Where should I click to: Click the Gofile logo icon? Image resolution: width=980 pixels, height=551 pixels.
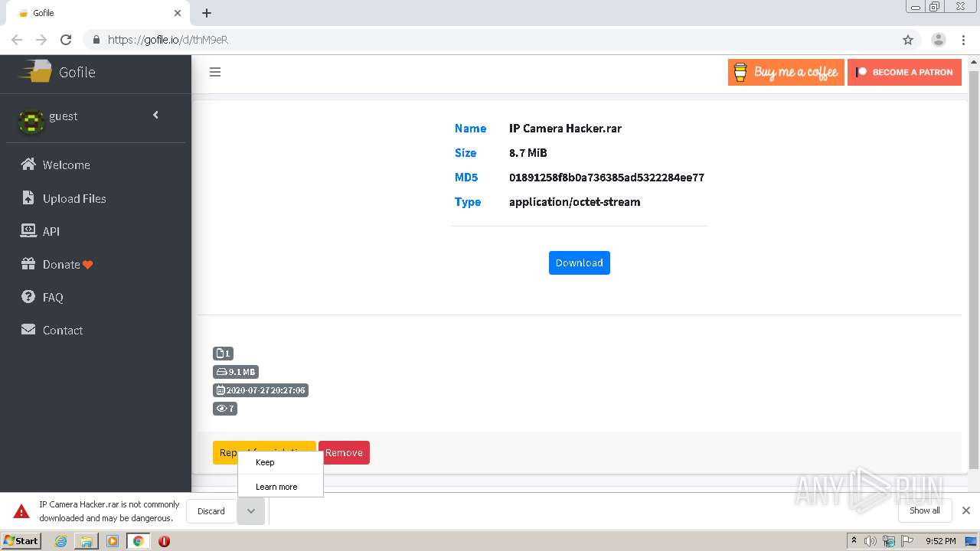[x=36, y=72]
